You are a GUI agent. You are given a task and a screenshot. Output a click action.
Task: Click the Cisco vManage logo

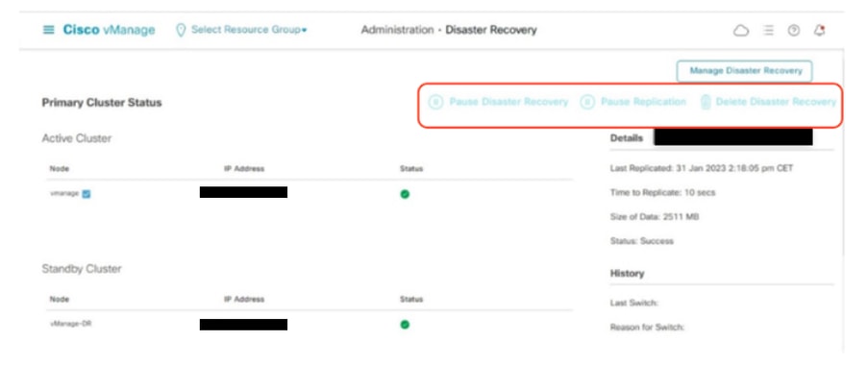(x=109, y=30)
